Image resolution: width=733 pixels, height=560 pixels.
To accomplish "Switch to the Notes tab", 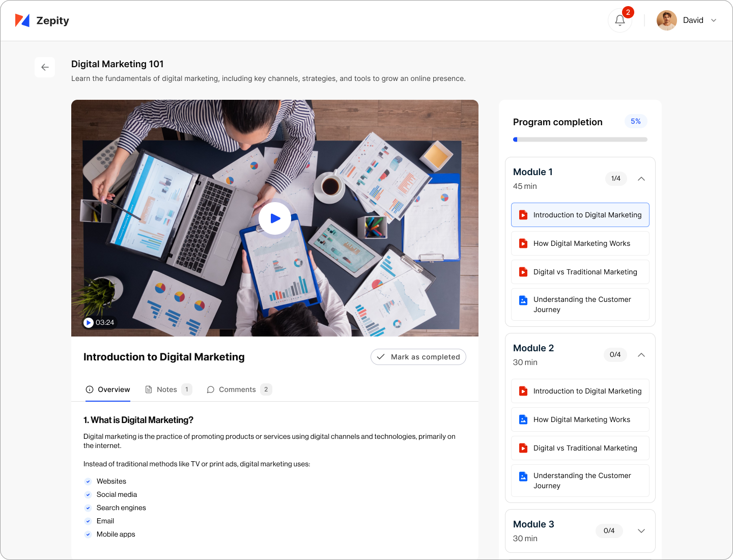I will click(x=167, y=389).
